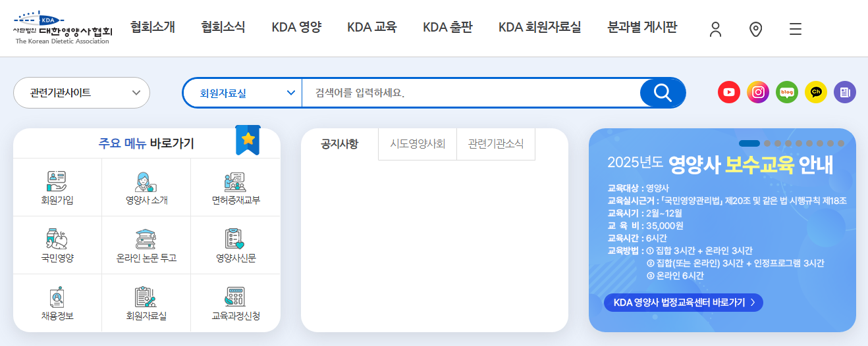The width and height of the screenshot is (868, 346).
Task: Open the YouTube channel icon
Action: pos(729,92)
